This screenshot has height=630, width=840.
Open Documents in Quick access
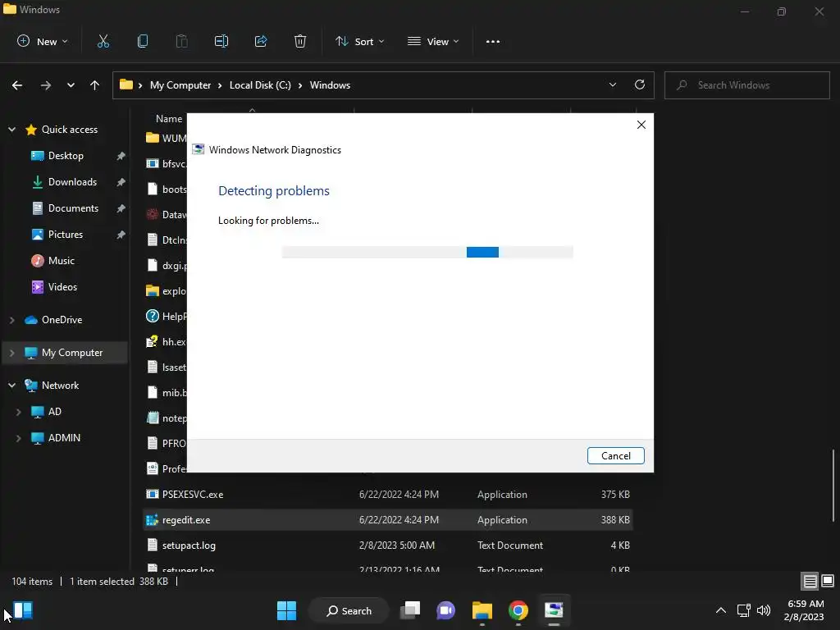[x=73, y=208]
